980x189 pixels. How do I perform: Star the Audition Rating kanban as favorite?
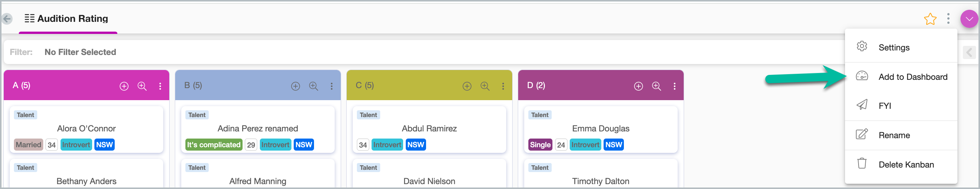point(930,19)
